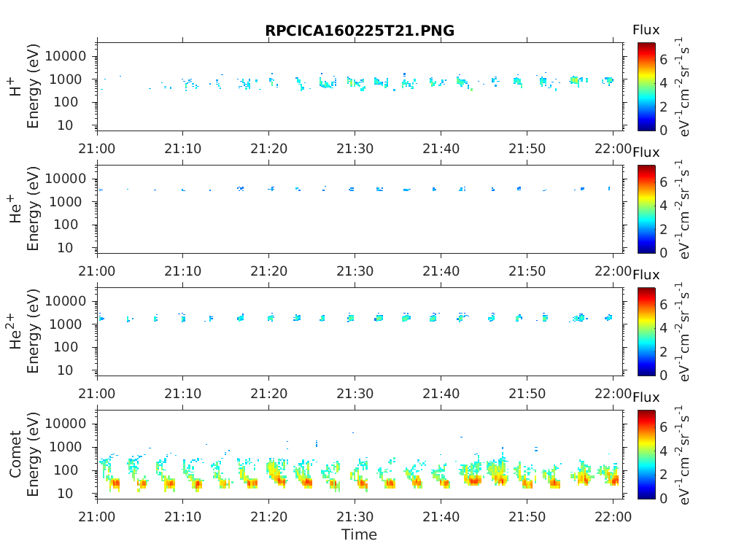Click the 21:20 time label below H+ panel
Screen dimensions: 747x560
click(x=268, y=149)
